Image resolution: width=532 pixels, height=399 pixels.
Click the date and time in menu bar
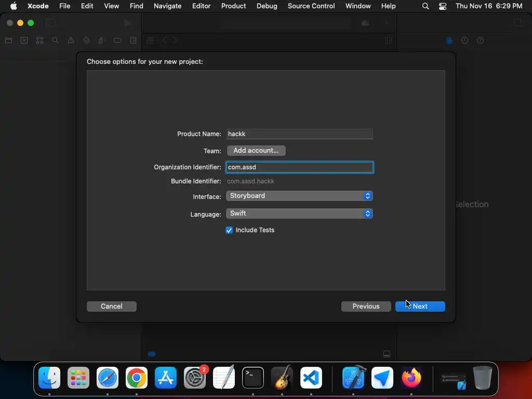tap(488, 6)
